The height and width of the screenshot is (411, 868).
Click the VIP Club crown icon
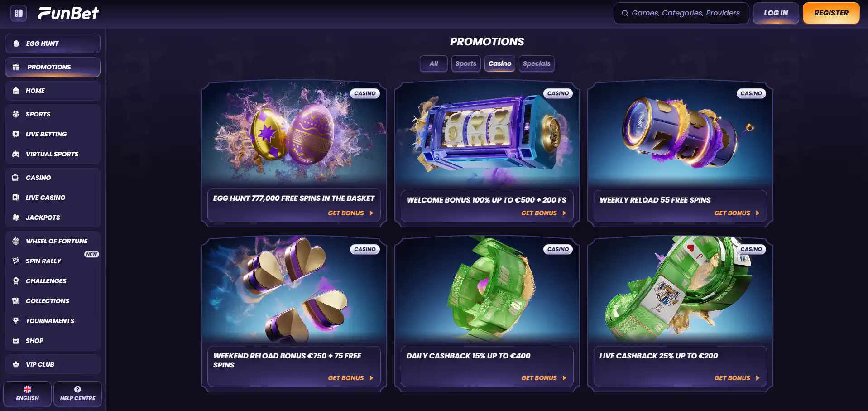(x=16, y=364)
